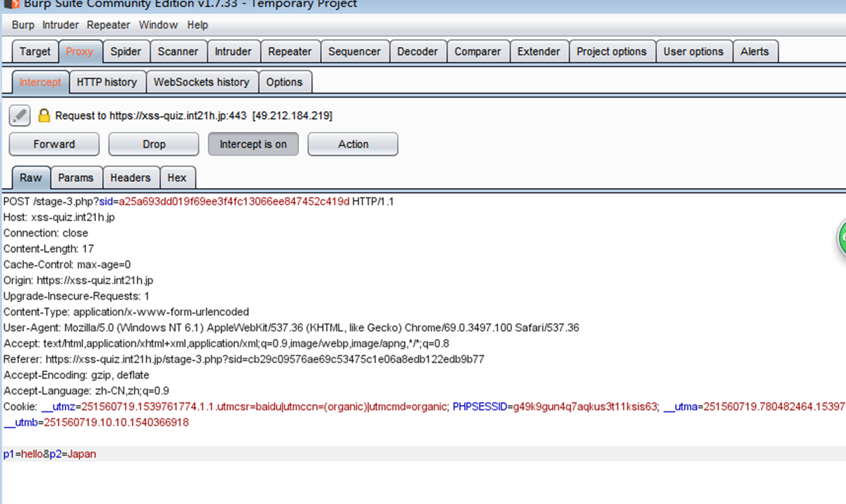This screenshot has height=504, width=846.
Task: Open the Help menu
Action: coord(198,25)
